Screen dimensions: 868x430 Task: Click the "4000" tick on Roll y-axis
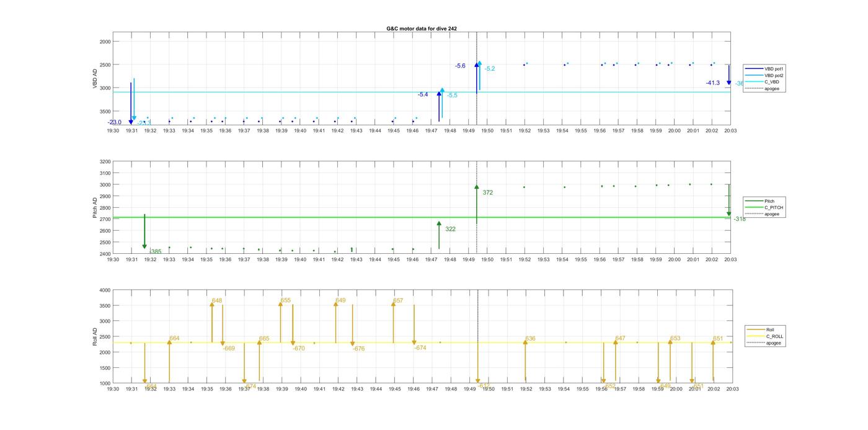click(x=105, y=290)
